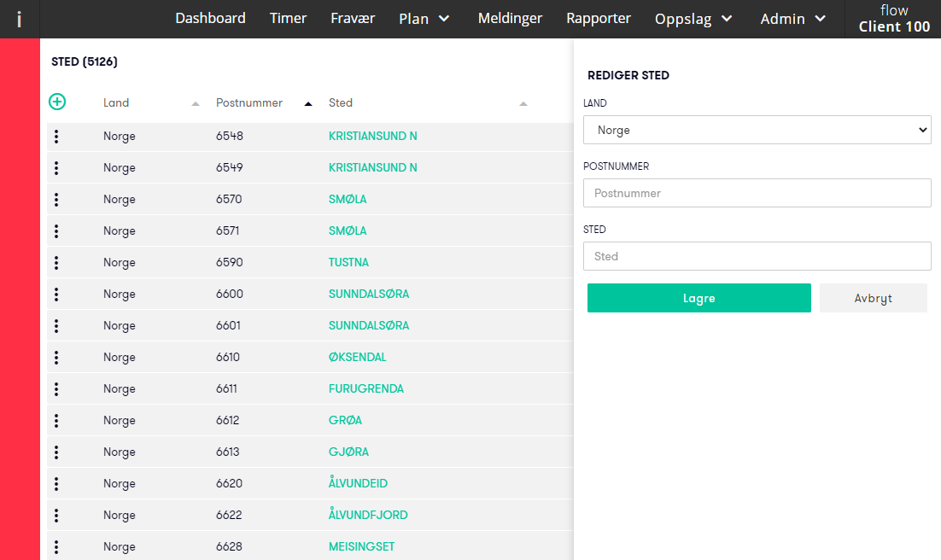Expand the Admin menu

792,19
